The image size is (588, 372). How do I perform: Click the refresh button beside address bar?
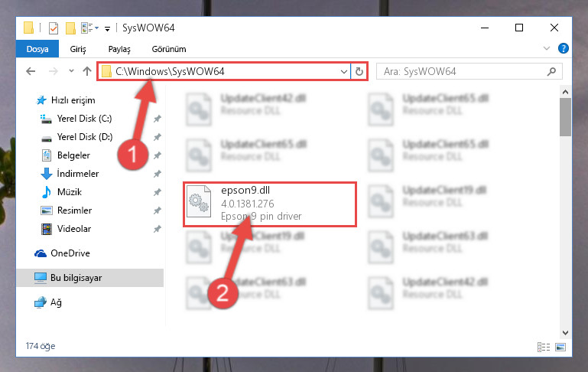pyautogui.click(x=359, y=71)
